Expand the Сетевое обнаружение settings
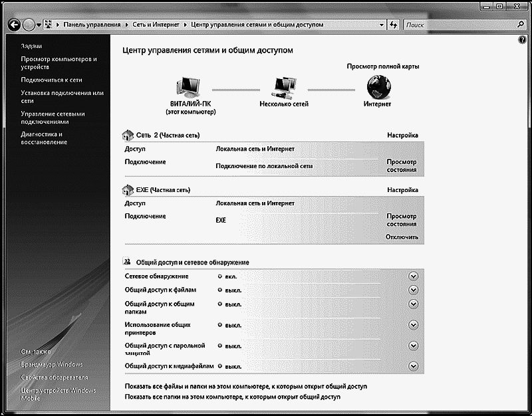 click(413, 276)
